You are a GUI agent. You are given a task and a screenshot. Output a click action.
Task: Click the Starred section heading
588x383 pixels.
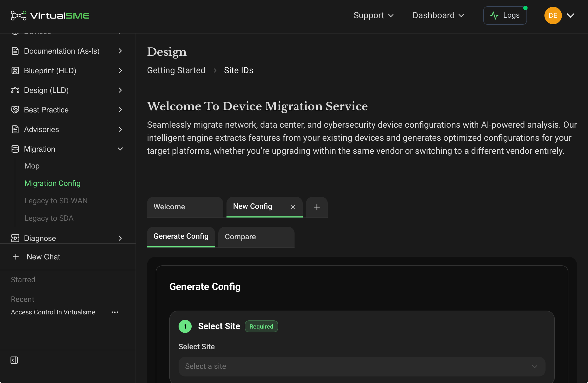point(23,280)
